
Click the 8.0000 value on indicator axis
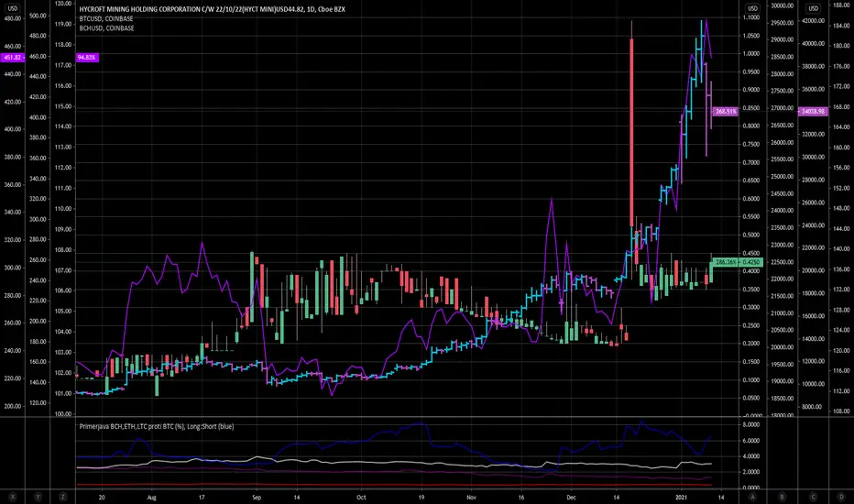click(x=751, y=424)
